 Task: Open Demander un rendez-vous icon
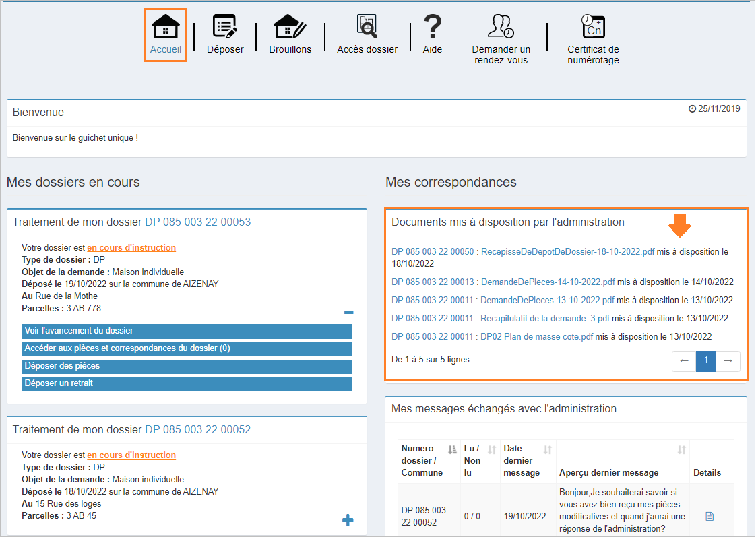click(x=501, y=26)
